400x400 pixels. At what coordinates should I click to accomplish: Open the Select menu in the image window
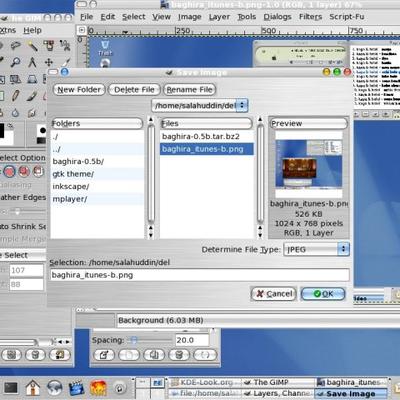(x=134, y=17)
